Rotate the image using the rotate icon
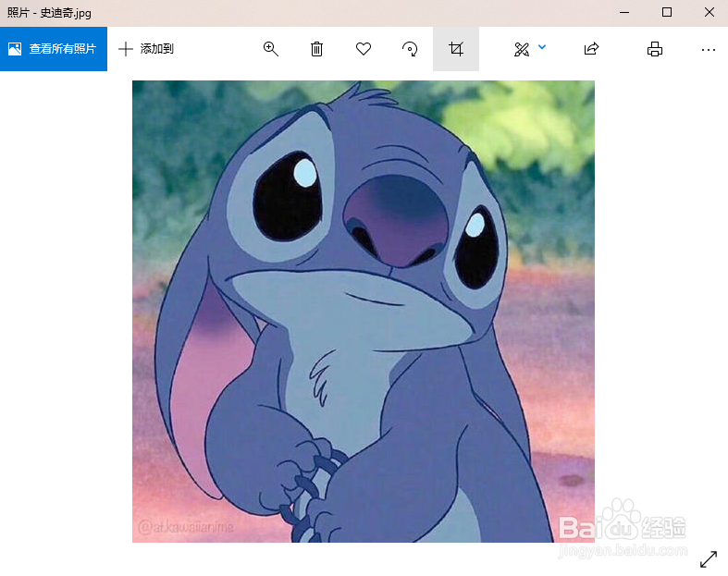The height and width of the screenshot is (576, 728). (x=410, y=49)
